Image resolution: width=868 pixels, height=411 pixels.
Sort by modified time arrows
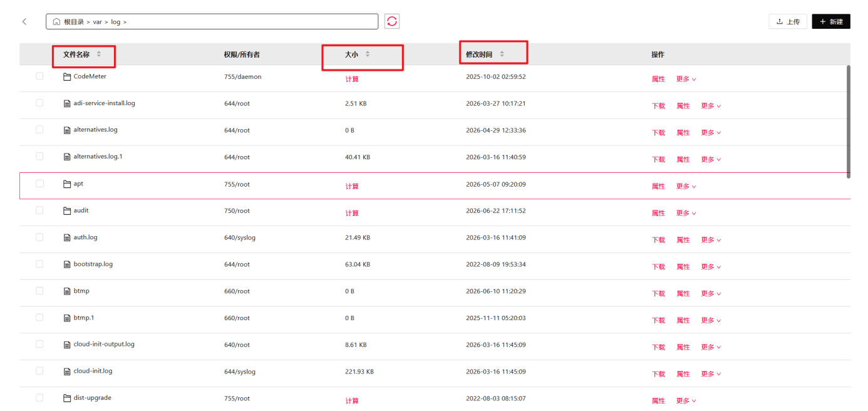502,55
